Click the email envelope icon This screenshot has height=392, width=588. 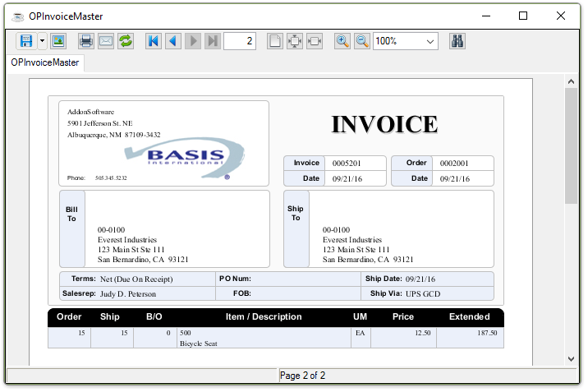click(106, 41)
